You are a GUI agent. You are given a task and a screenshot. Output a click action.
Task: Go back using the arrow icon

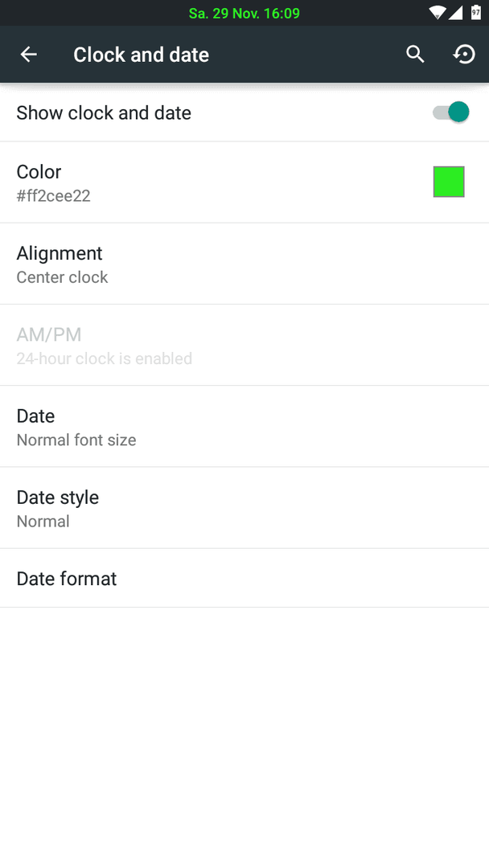coord(29,55)
